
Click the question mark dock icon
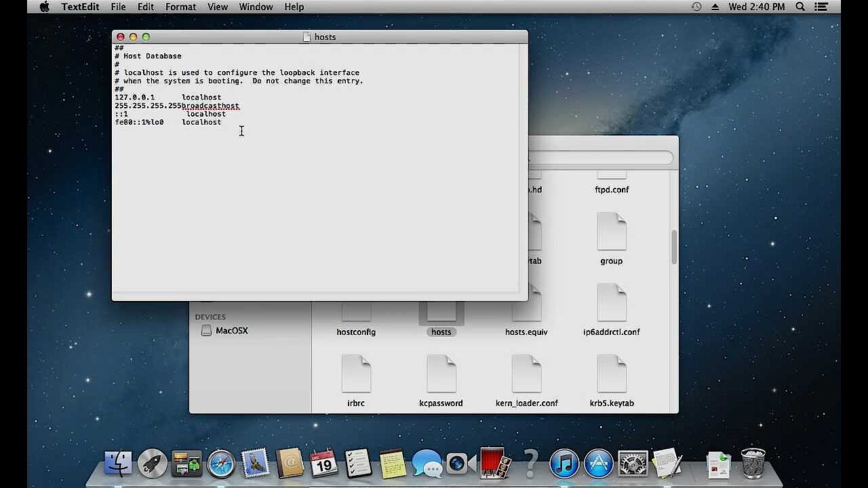(530, 464)
